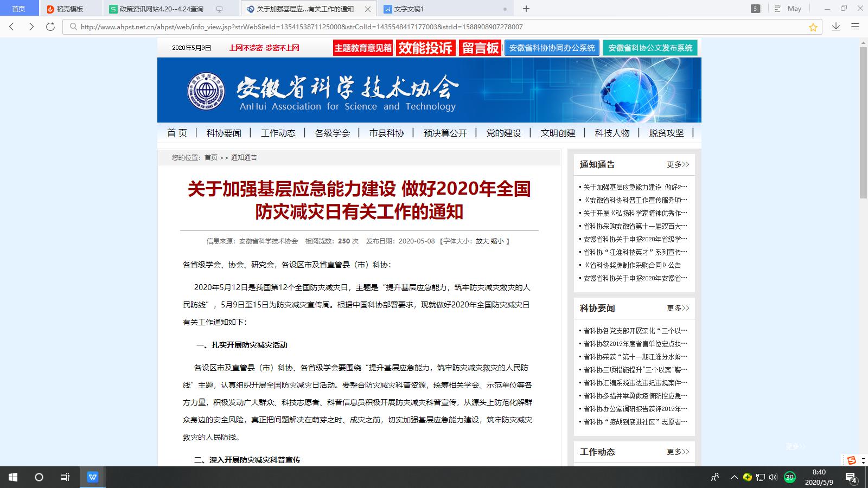The image size is (868, 488).
Task: Open the 预决算公开 nav item
Action: pyautogui.click(x=445, y=133)
